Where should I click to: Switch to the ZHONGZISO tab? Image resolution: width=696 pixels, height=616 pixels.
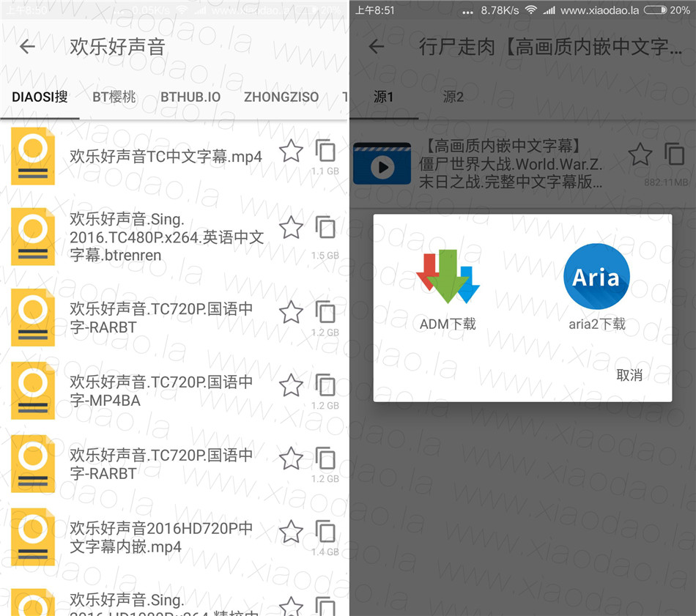coord(281,97)
